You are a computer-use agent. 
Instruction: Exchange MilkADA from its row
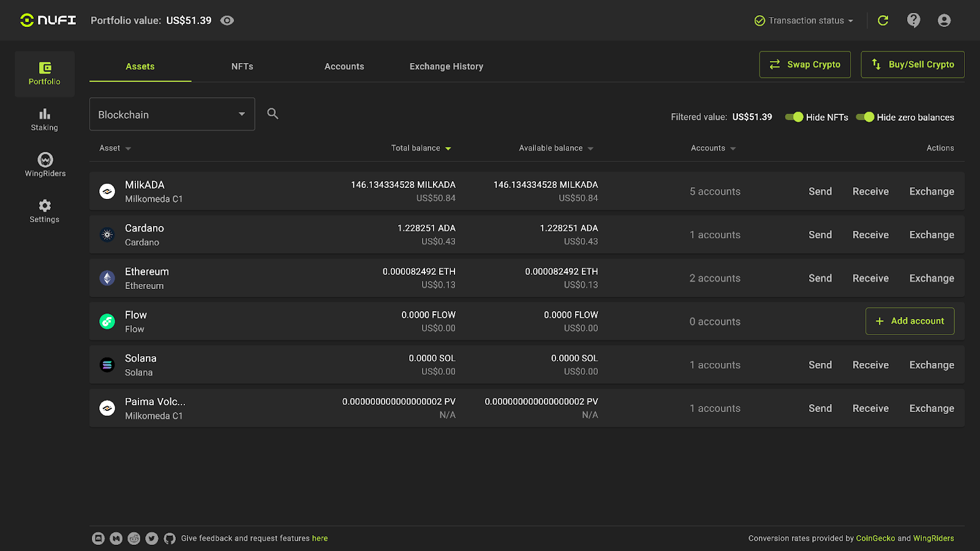(x=932, y=192)
